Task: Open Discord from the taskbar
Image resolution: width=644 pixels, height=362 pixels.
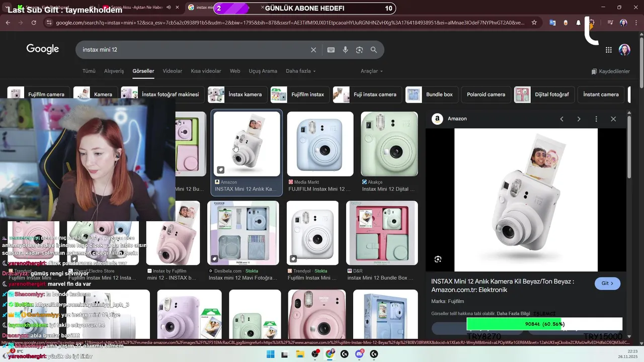Action: (x=359, y=354)
